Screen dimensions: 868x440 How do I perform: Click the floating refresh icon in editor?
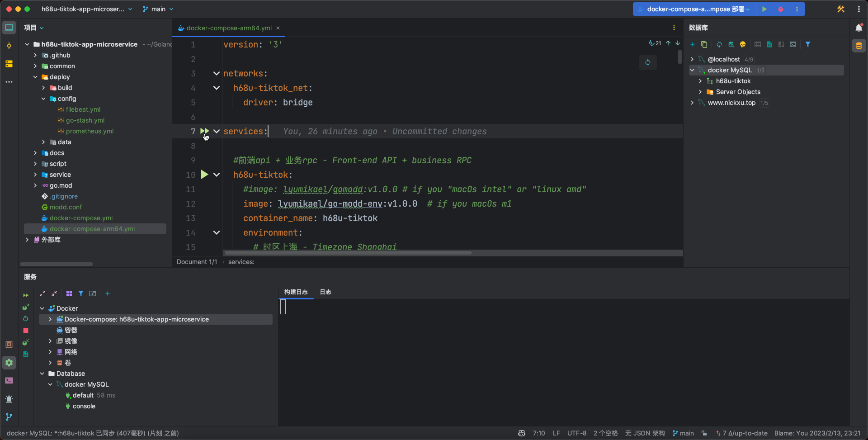pos(648,62)
